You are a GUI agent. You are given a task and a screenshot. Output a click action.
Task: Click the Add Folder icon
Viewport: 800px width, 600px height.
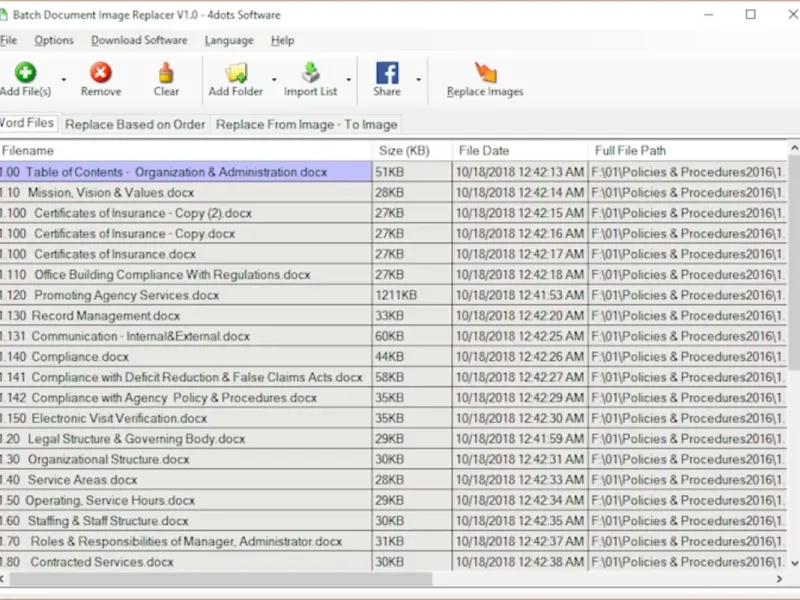236,72
